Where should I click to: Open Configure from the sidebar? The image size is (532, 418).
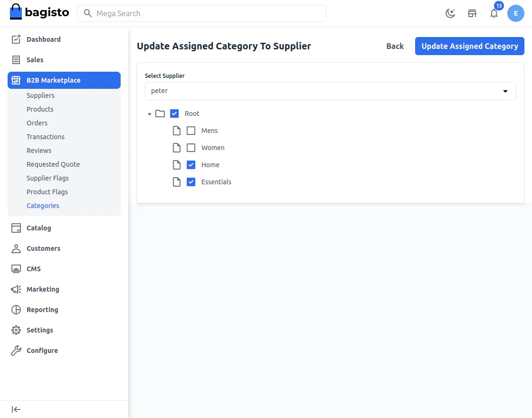pyautogui.click(x=42, y=351)
